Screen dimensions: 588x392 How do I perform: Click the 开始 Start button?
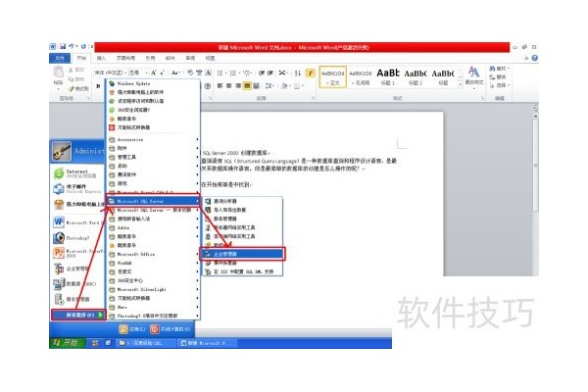[67, 343]
